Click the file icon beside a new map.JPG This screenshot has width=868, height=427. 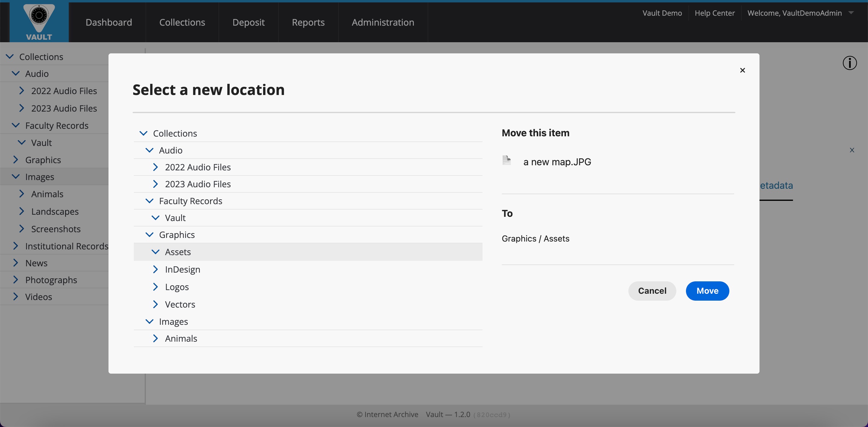506,160
